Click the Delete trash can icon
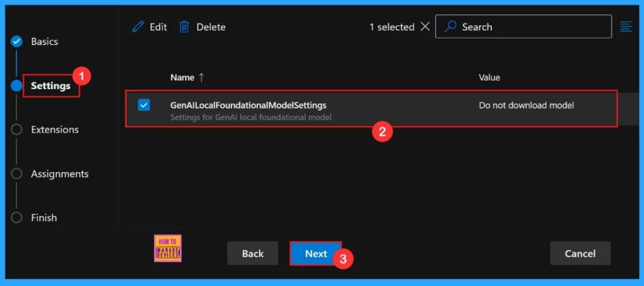 [184, 27]
